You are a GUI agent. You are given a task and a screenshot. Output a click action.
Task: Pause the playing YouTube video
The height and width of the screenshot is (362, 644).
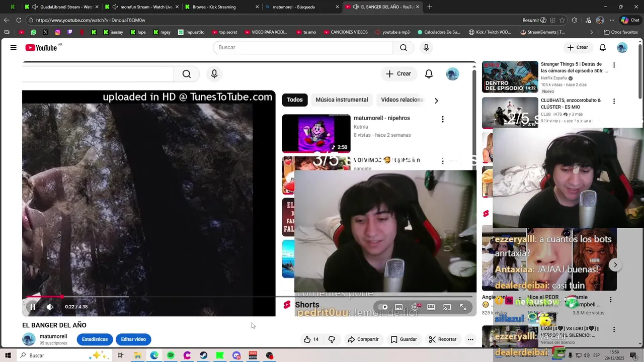[x=33, y=307]
